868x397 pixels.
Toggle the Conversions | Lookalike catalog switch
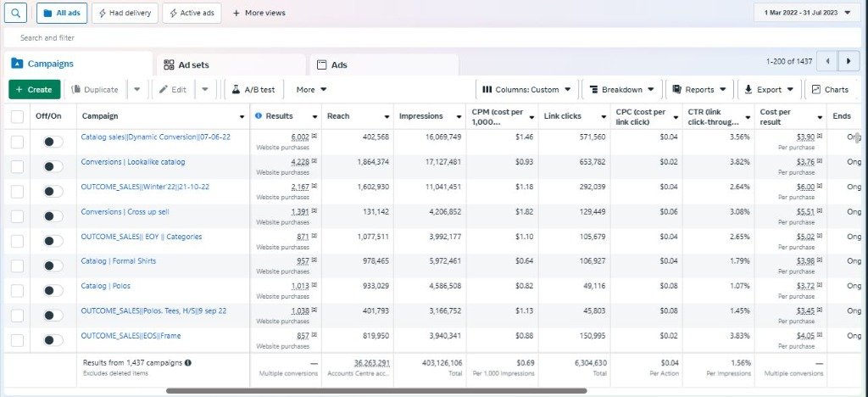click(53, 166)
